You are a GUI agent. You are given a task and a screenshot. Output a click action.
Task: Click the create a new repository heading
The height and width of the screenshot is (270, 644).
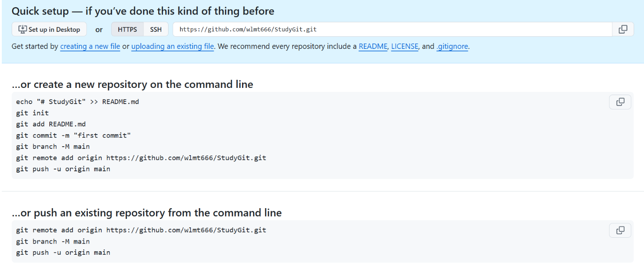pos(133,84)
